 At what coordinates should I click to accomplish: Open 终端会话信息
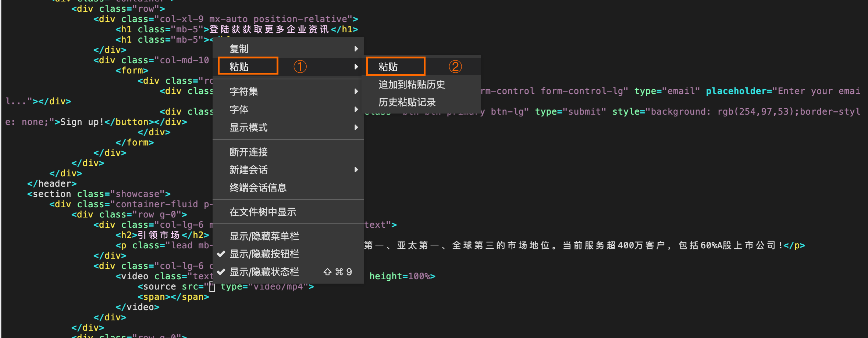click(258, 188)
